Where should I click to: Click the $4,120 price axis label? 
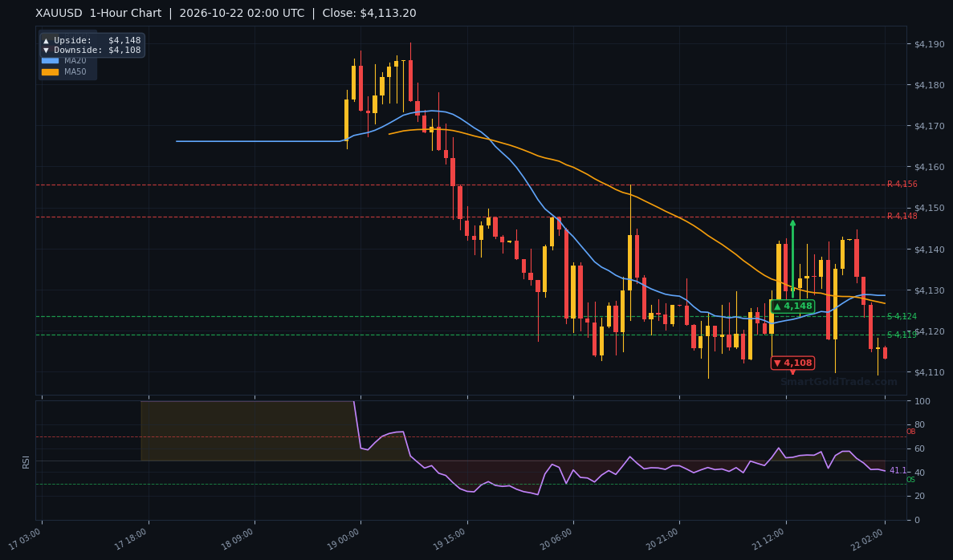pos(929,331)
